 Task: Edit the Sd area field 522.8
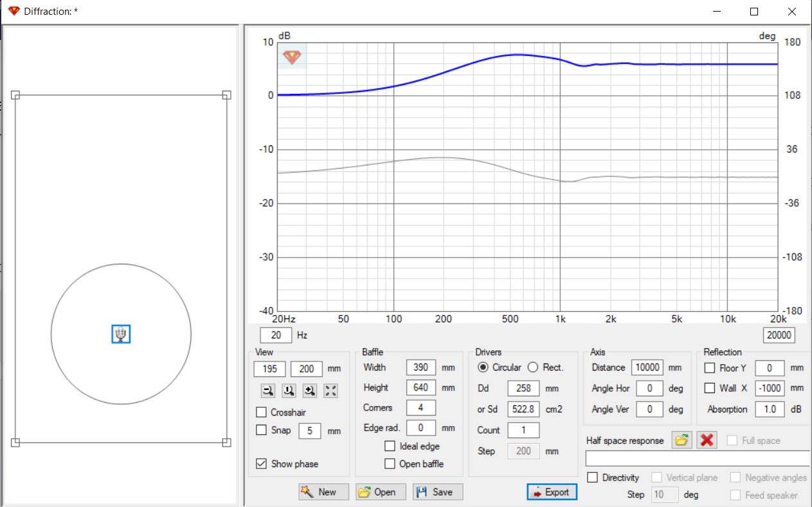(x=523, y=409)
